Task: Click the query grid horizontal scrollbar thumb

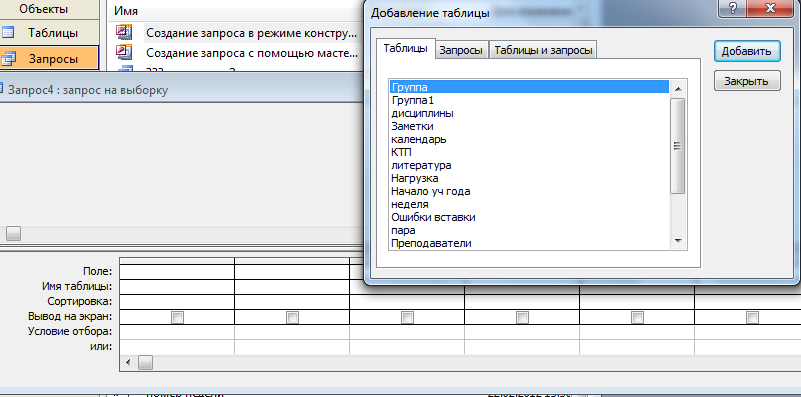Action: [x=146, y=363]
